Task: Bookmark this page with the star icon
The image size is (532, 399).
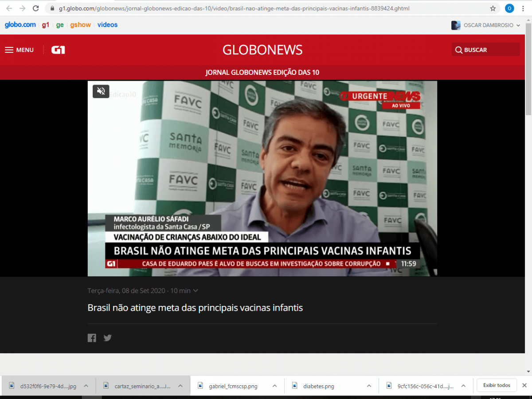Action: click(493, 8)
